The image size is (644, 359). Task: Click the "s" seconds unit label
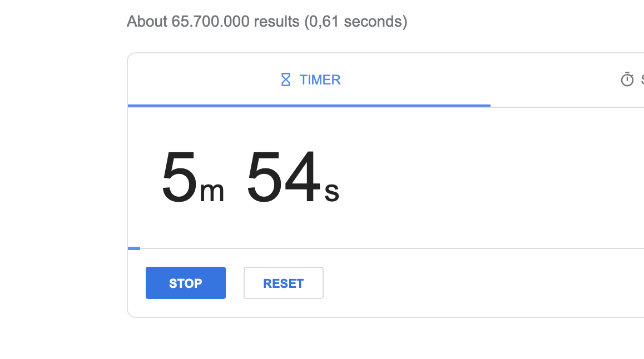click(x=332, y=192)
